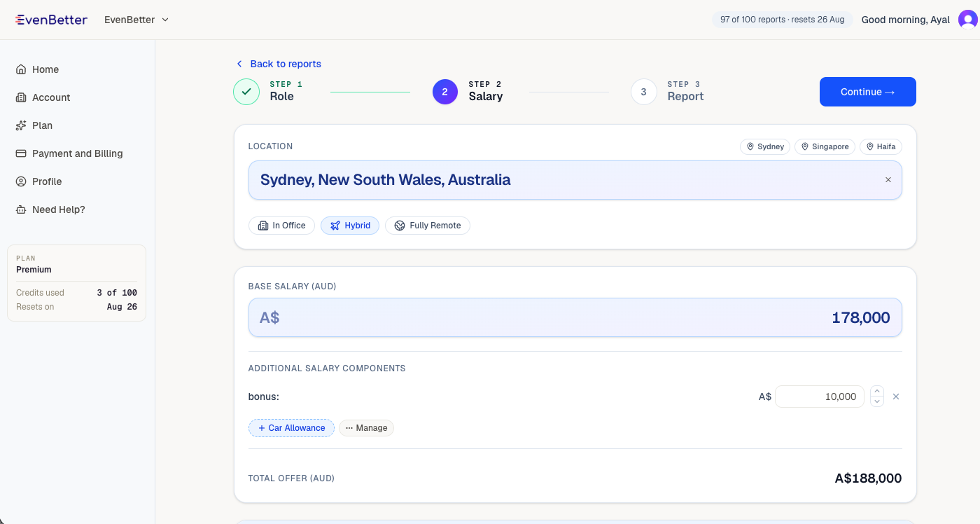Open the user avatar menu
980x524 pixels.
pos(968,20)
